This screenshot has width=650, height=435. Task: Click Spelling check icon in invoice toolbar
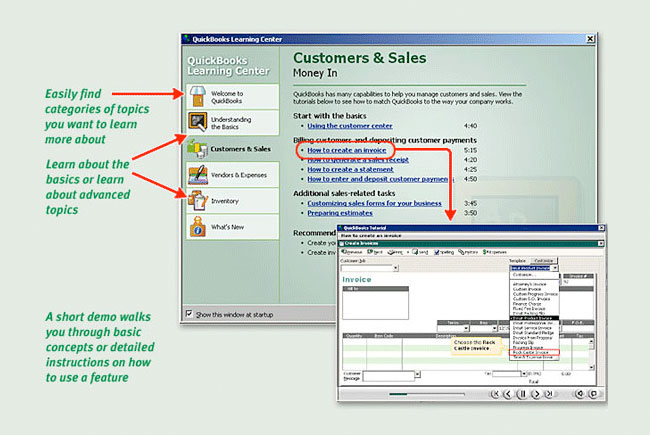pos(444,252)
